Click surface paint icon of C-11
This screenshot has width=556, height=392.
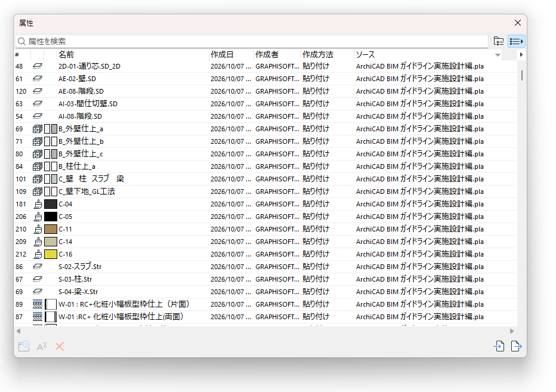click(38, 229)
